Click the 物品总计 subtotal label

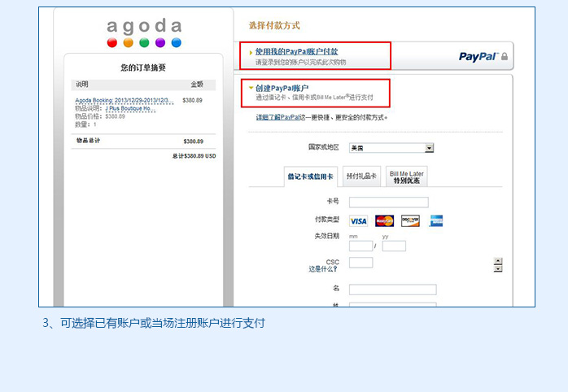88,141
